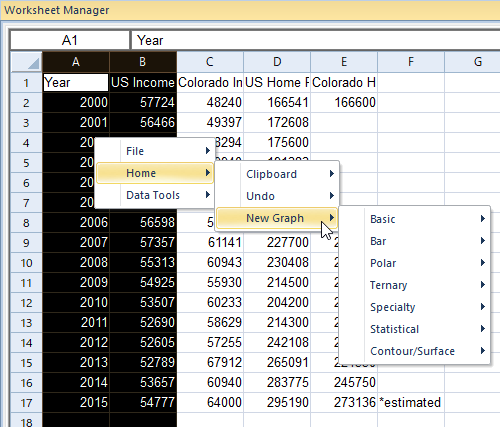Click cell with value 230408
The width and height of the screenshot is (500, 427).
pos(277,262)
